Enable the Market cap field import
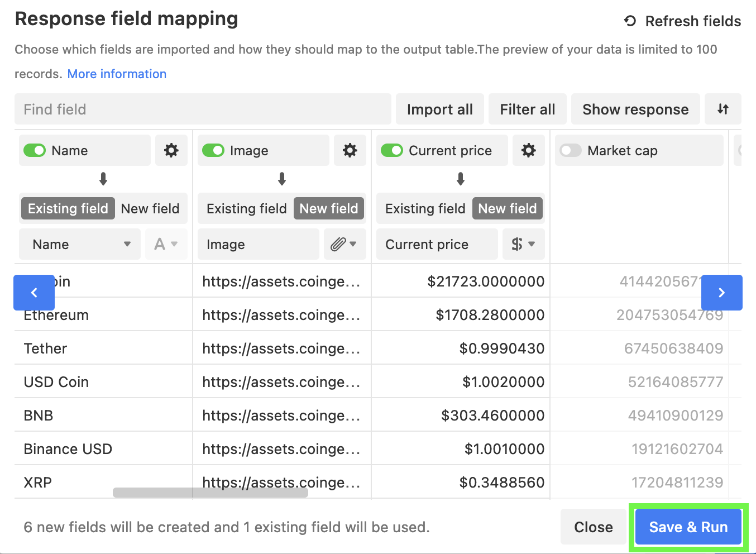 click(x=571, y=151)
